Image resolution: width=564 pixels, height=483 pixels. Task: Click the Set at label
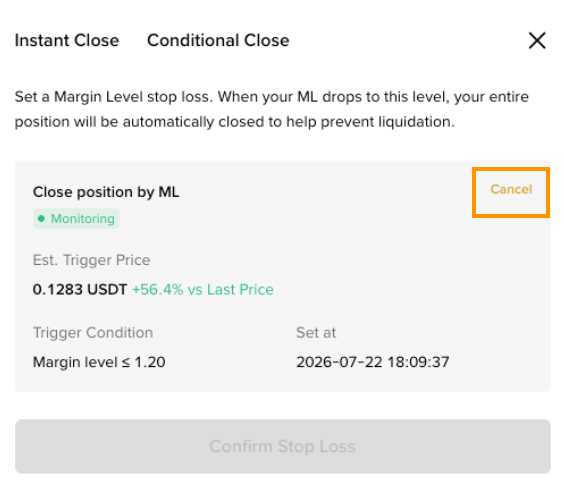(x=316, y=333)
